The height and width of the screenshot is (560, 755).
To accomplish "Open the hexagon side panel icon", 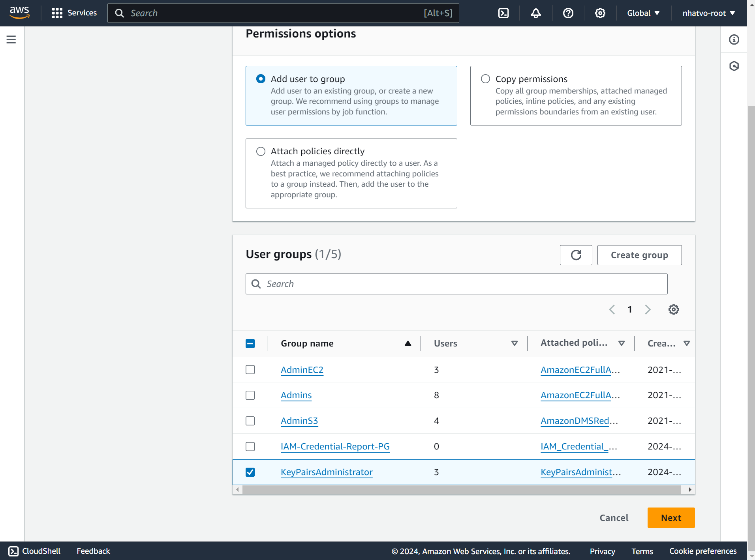I will click(x=734, y=66).
